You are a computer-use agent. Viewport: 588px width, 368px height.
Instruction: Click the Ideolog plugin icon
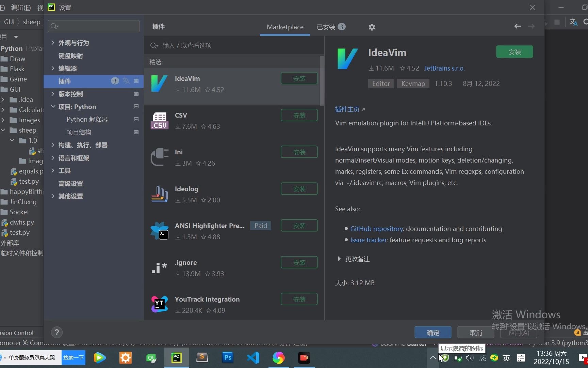click(159, 194)
